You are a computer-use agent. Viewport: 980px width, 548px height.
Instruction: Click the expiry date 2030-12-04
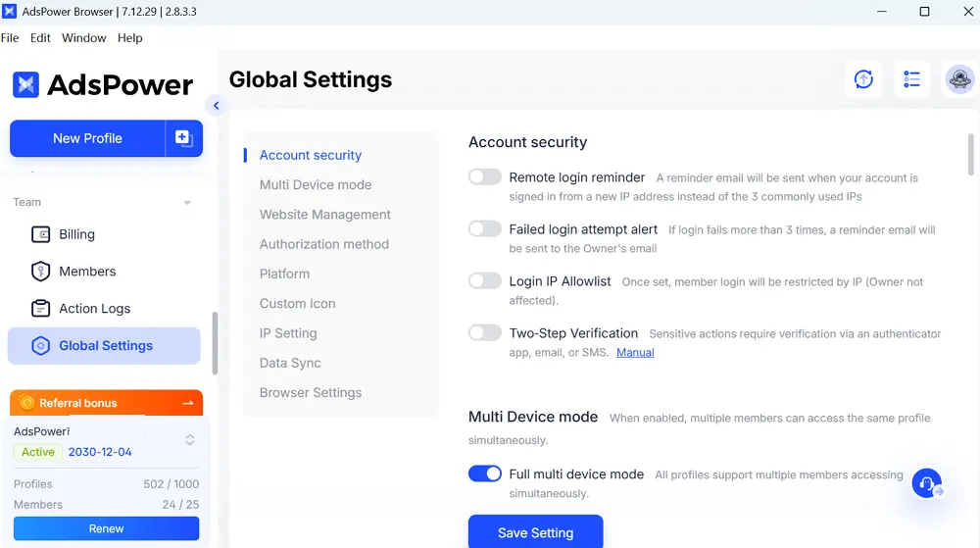(100, 452)
